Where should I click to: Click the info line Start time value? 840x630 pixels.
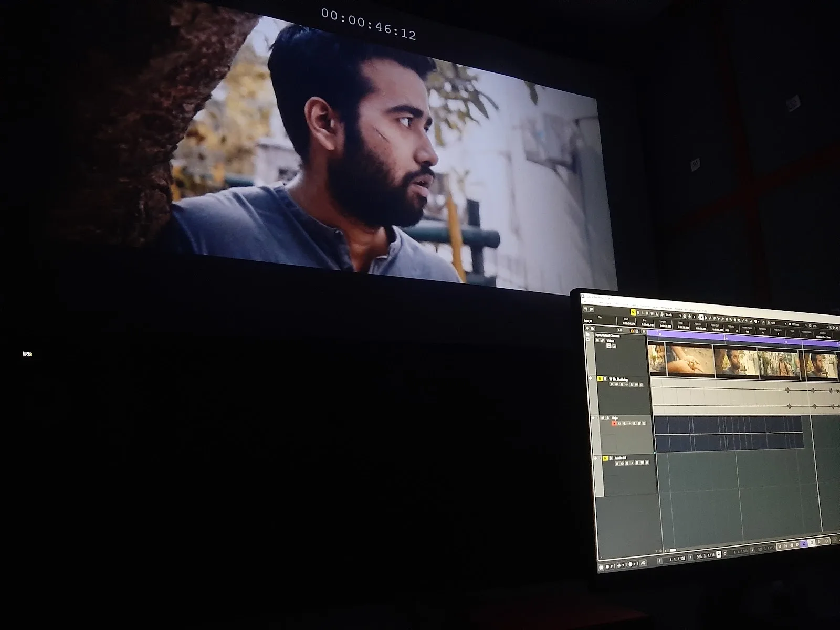[629, 323]
